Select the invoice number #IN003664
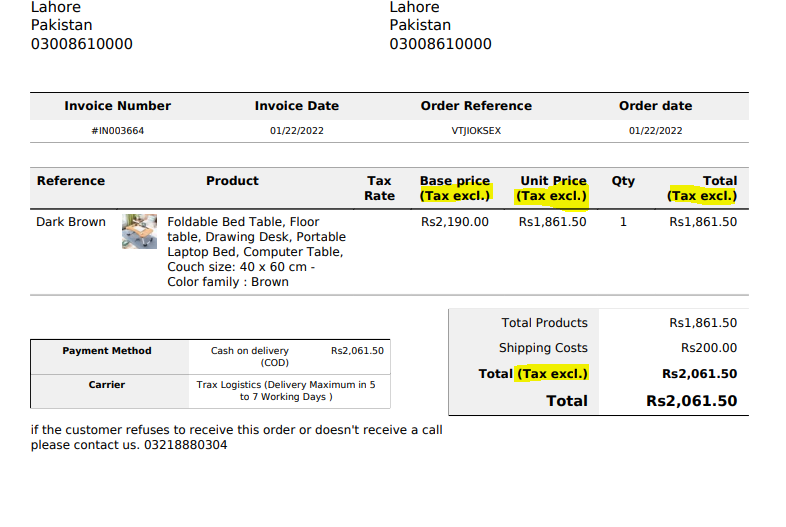 [x=117, y=131]
